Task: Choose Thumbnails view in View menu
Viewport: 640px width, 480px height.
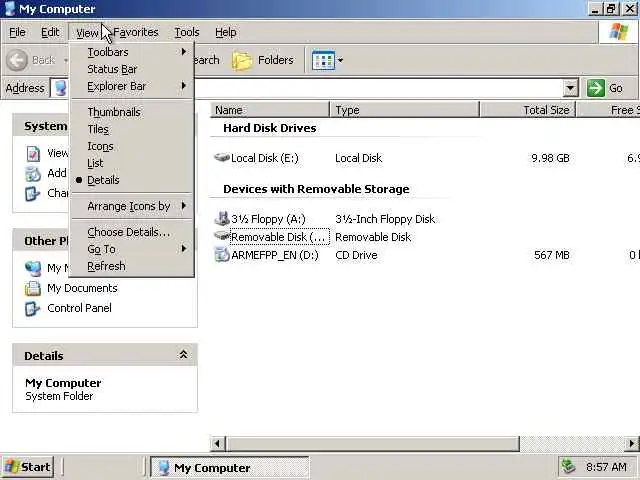Action: point(131,112)
